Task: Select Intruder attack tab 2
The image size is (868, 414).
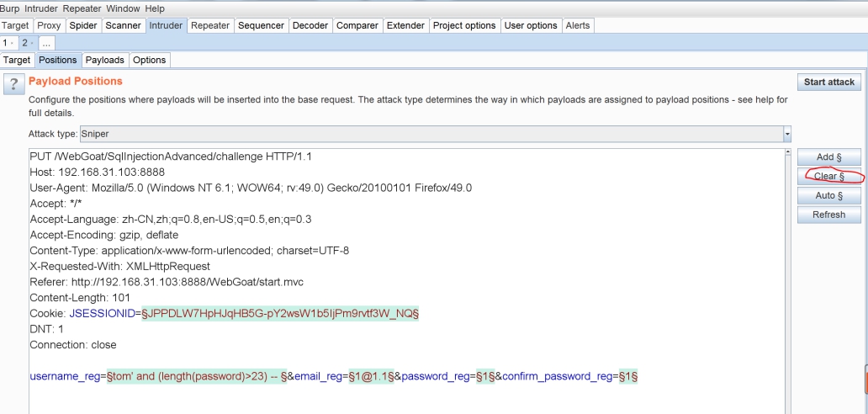Action: [x=28, y=43]
